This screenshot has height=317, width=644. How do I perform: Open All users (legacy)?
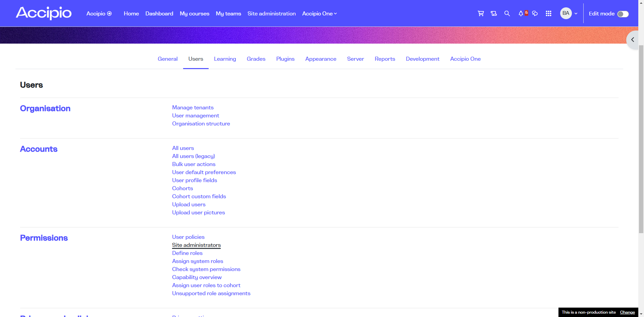tap(194, 156)
